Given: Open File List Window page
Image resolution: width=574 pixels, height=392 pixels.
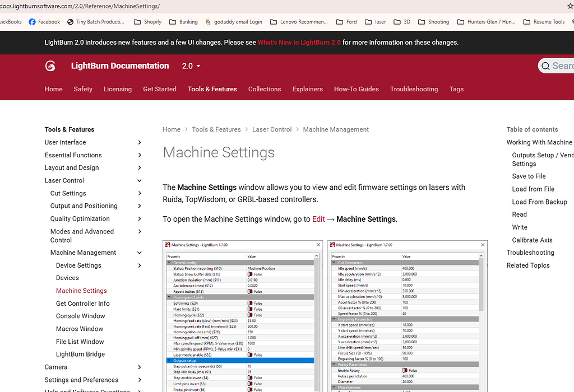Looking at the screenshot, I should 80,342.
